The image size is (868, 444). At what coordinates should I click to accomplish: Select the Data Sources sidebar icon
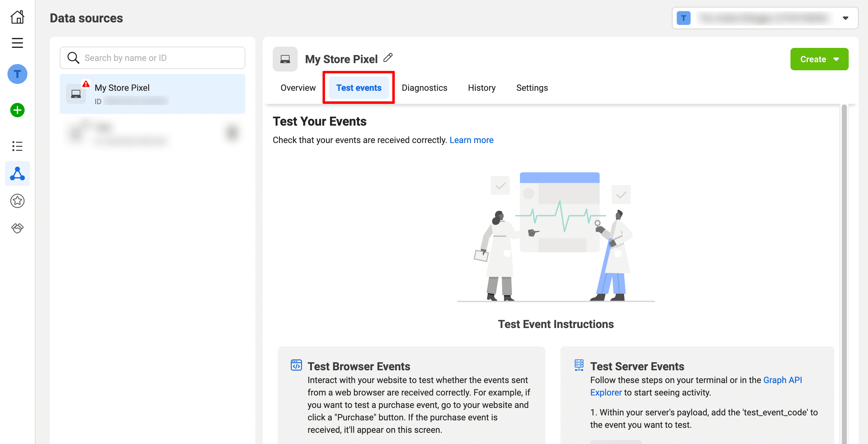[17, 174]
